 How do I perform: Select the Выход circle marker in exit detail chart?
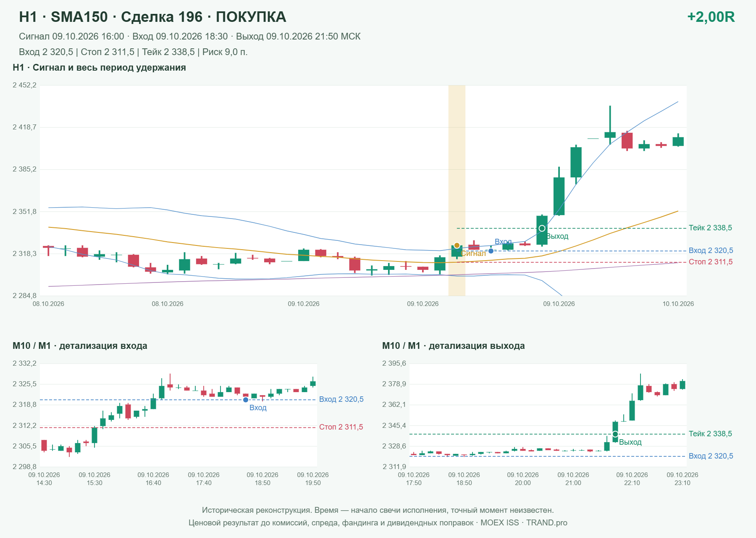tap(615, 434)
